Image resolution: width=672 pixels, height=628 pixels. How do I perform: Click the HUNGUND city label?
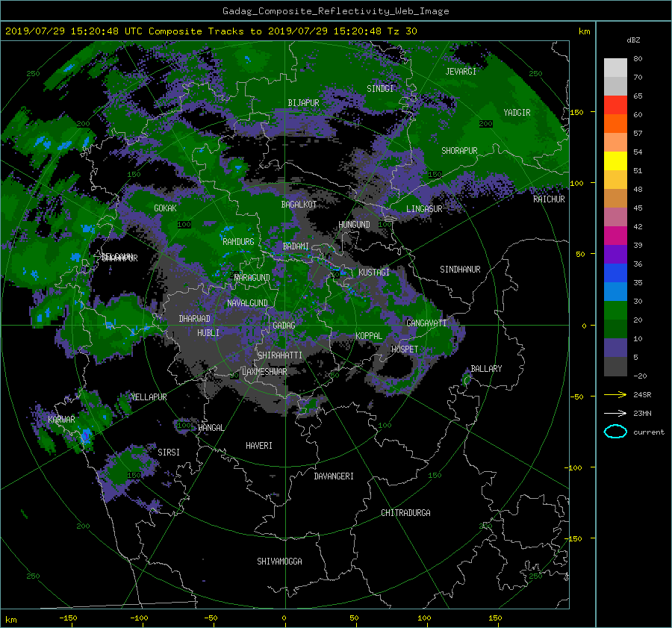pyautogui.click(x=354, y=225)
